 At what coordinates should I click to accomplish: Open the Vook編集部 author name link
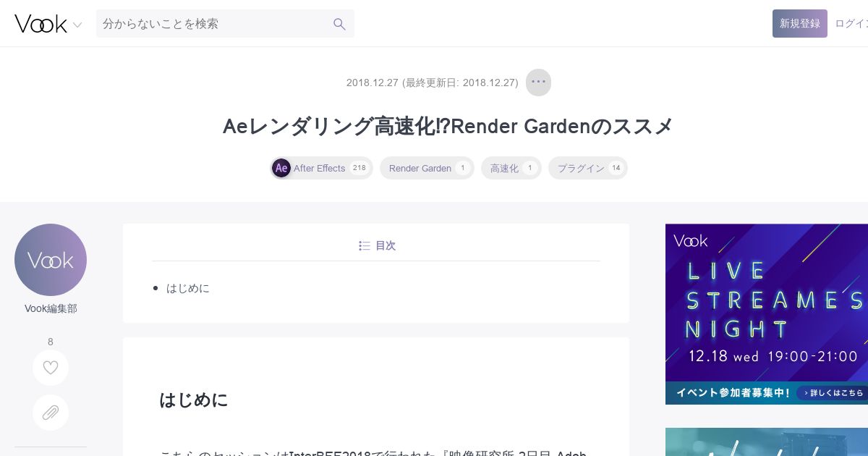click(51, 309)
